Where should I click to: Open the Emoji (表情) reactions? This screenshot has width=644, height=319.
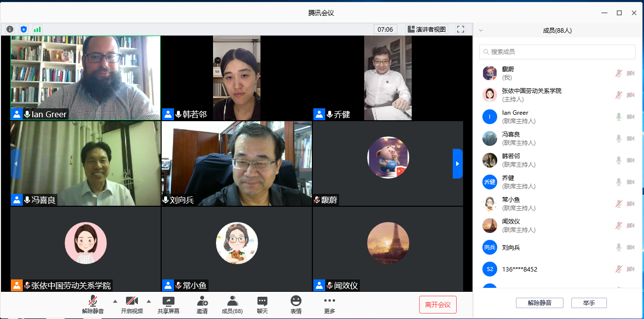(x=296, y=305)
